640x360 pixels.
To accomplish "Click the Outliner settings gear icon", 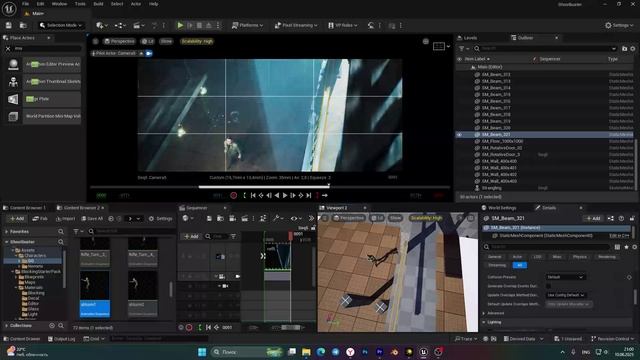I will point(633,49).
